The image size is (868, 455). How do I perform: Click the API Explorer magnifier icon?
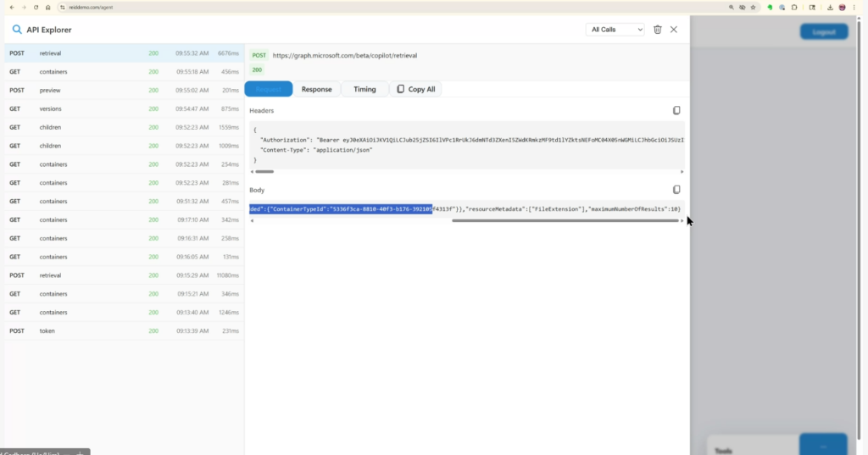coord(16,30)
